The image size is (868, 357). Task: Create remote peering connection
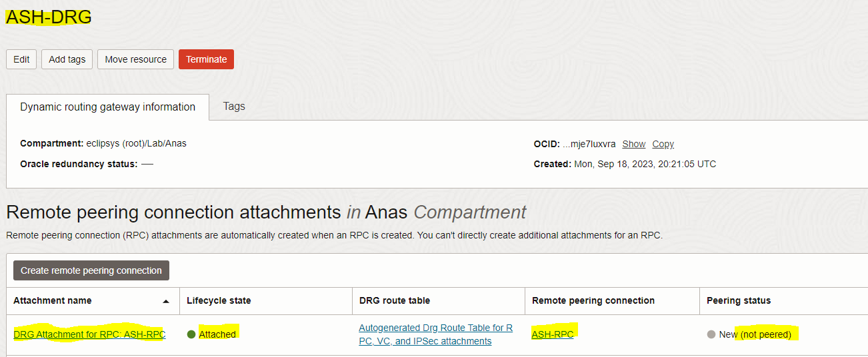[x=91, y=270]
